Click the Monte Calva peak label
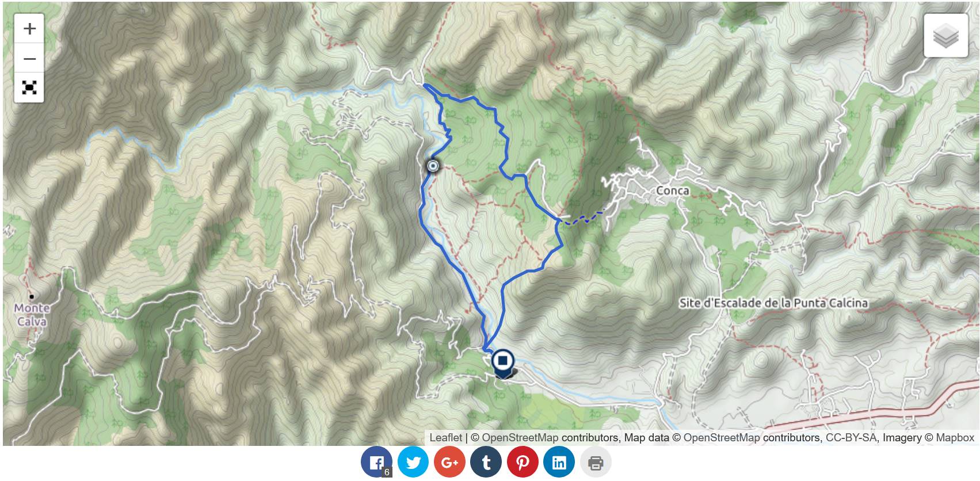 pos(32,315)
